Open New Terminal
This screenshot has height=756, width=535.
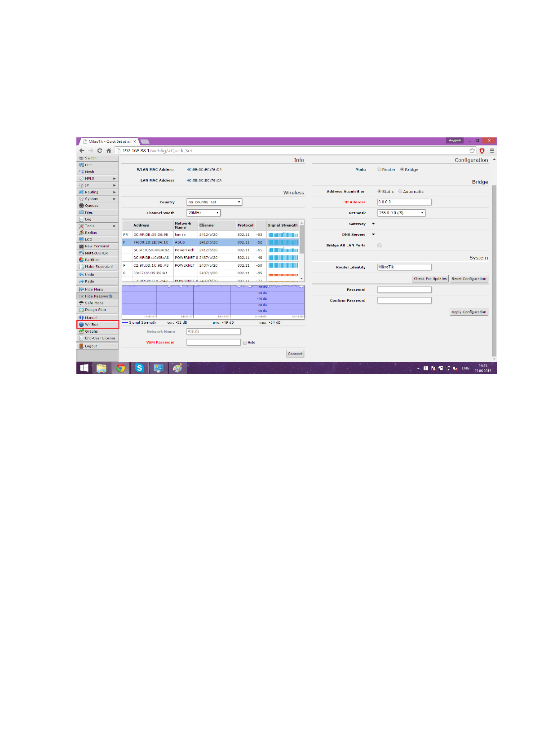click(x=97, y=246)
